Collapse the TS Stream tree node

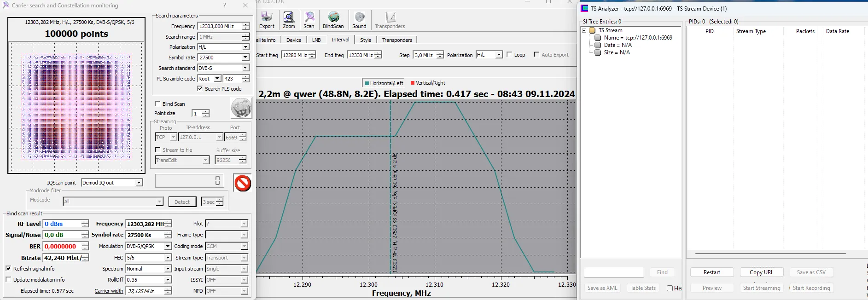tap(584, 30)
